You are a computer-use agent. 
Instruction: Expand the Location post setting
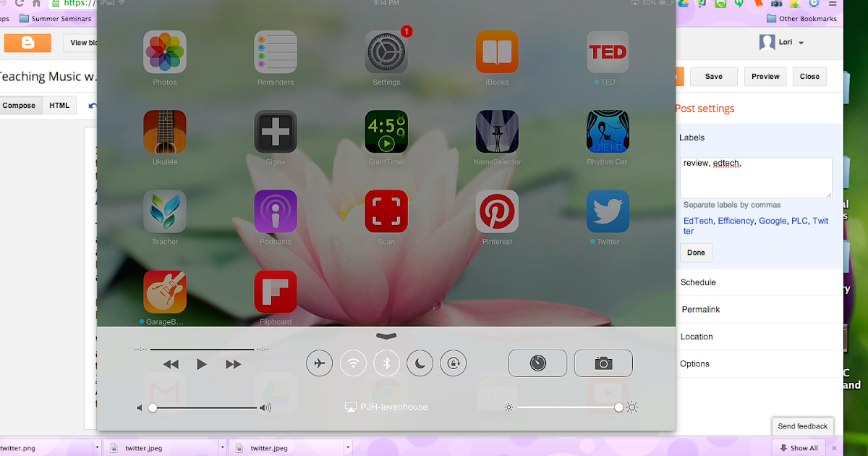pyautogui.click(x=697, y=337)
